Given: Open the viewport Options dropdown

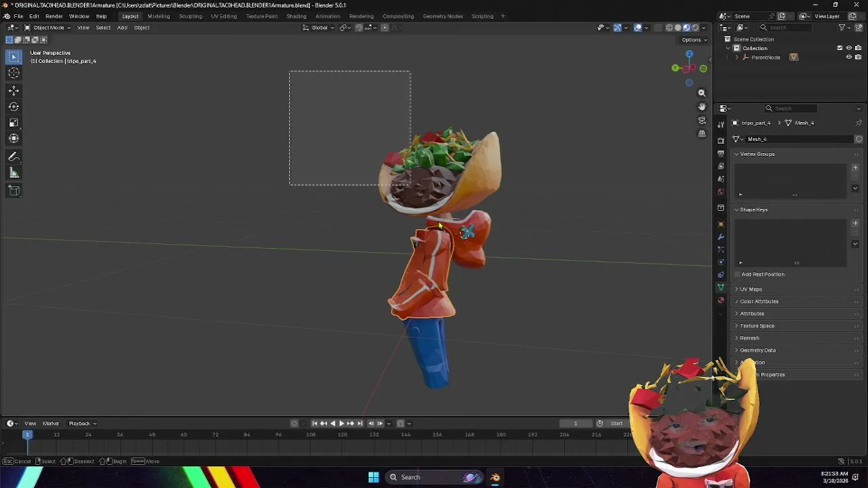Looking at the screenshot, I should [694, 39].
